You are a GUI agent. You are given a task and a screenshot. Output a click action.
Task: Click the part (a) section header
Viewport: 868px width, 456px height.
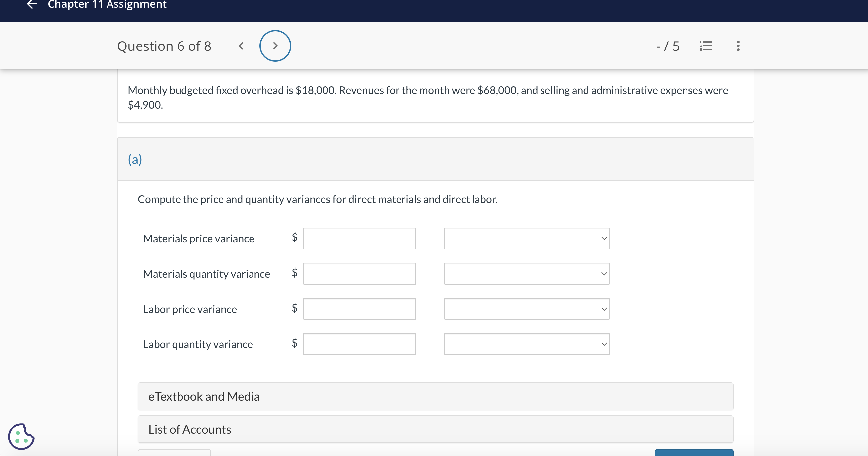[x=135, y=159]
